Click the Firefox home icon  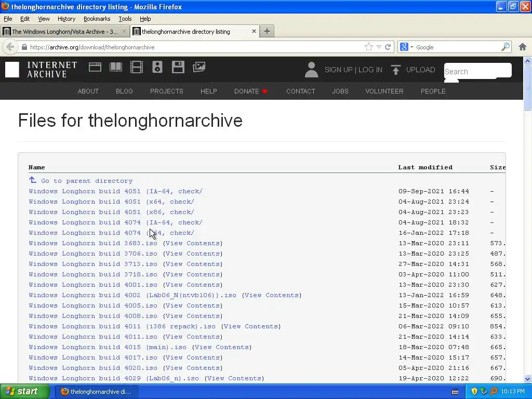click(523, 47)
